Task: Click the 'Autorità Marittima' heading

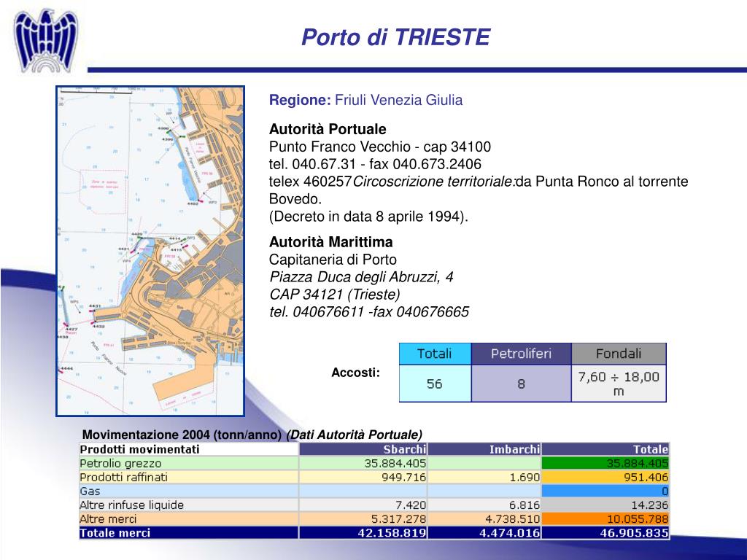Action: coord(331,242)
